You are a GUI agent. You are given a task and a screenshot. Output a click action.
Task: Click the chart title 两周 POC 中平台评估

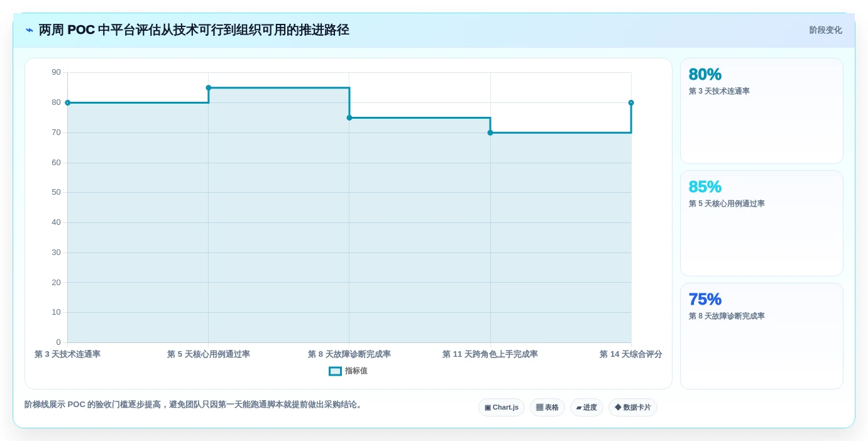[194, 30]
